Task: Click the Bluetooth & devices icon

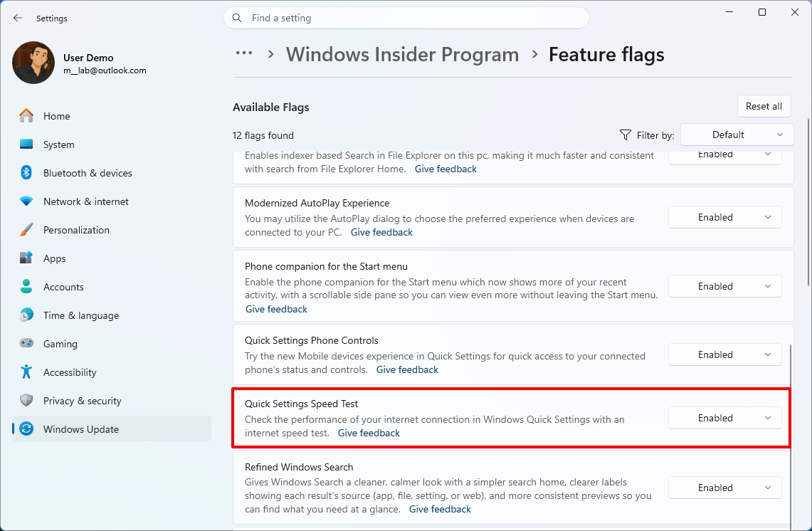Action: click(x=26, y=172)
